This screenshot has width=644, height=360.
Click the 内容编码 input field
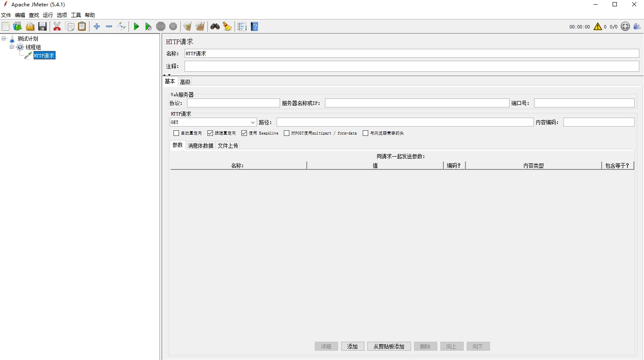(599, 122)
